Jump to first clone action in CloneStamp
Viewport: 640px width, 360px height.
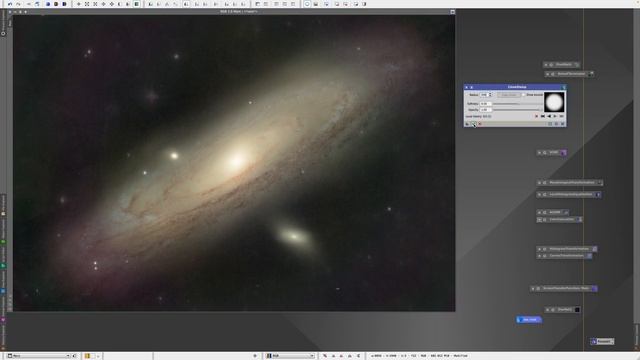[543, 116]
